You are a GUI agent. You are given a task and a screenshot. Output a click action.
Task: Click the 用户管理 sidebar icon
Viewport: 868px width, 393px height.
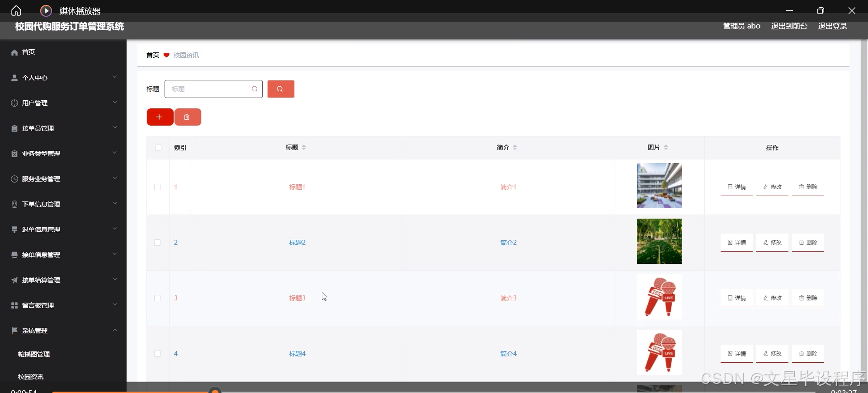click(x=14, y=103)
